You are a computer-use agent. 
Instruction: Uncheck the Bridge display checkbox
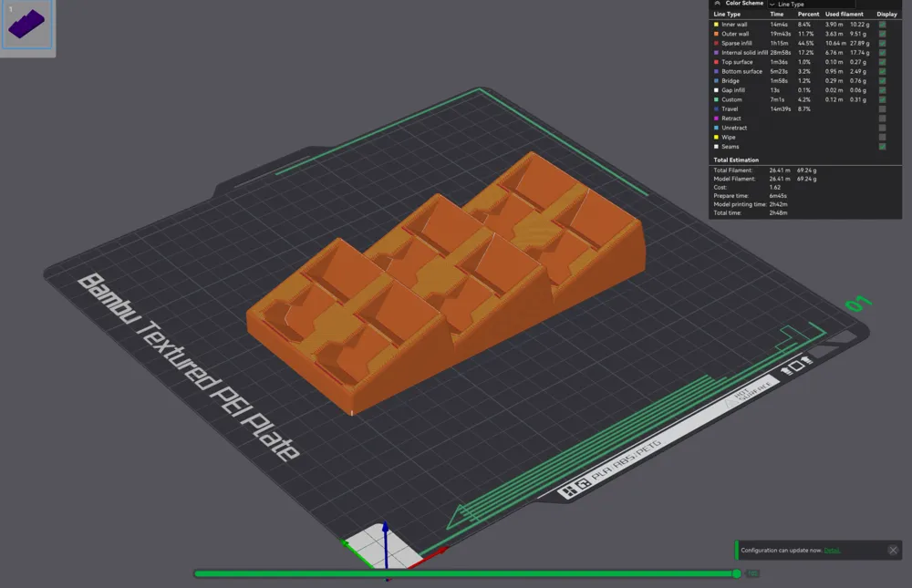pos(882,81)
